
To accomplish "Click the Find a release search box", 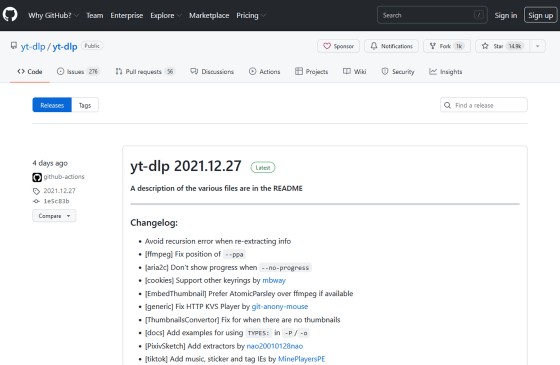I will (x=484, y=105).
